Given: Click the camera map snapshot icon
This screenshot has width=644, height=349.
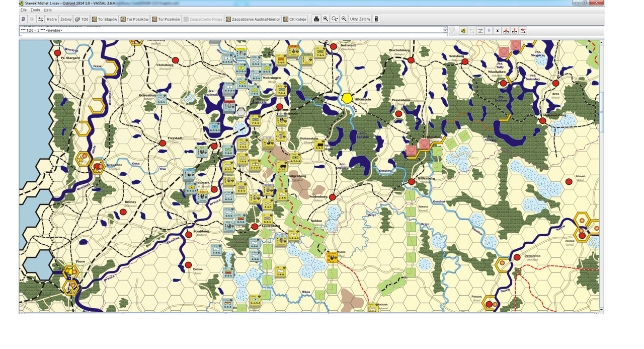Looking at the screenshot, I should tap(316, 19).
